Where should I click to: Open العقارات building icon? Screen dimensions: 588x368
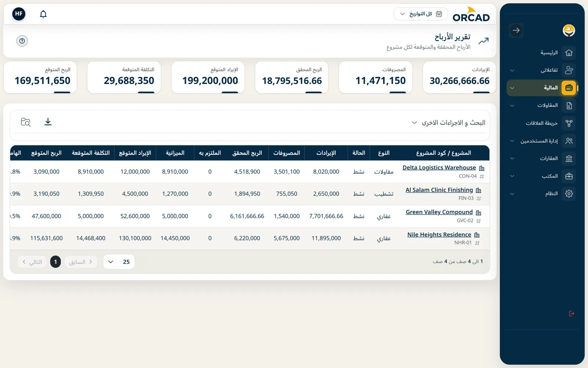(x=569, y=159)
